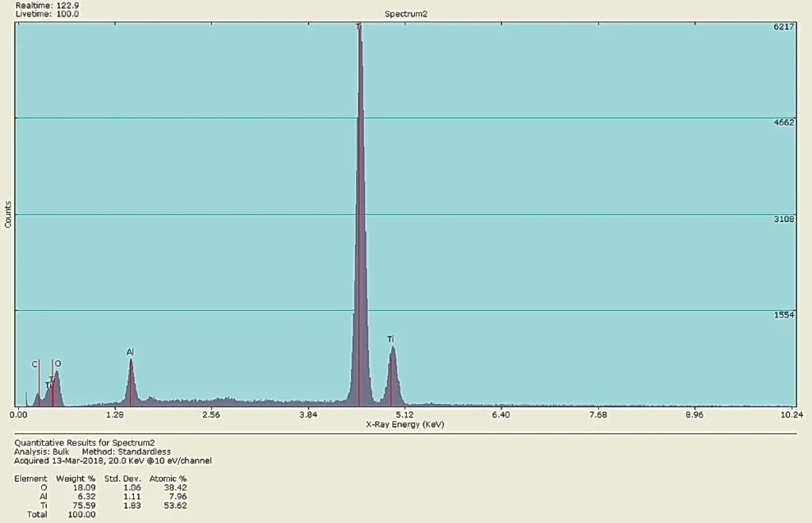Viewport: 812px width, 523px height.
Task: Select the Atomic % column header
Action: [x=168, y=479]
